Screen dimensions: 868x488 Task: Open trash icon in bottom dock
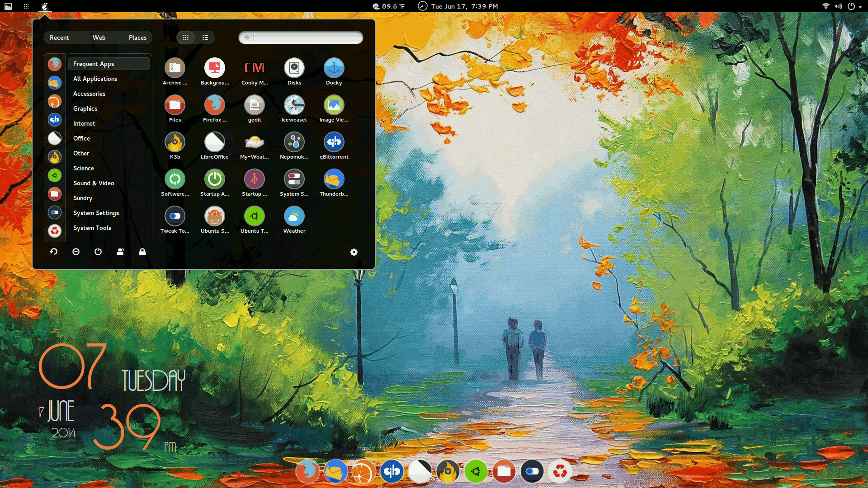560,471
